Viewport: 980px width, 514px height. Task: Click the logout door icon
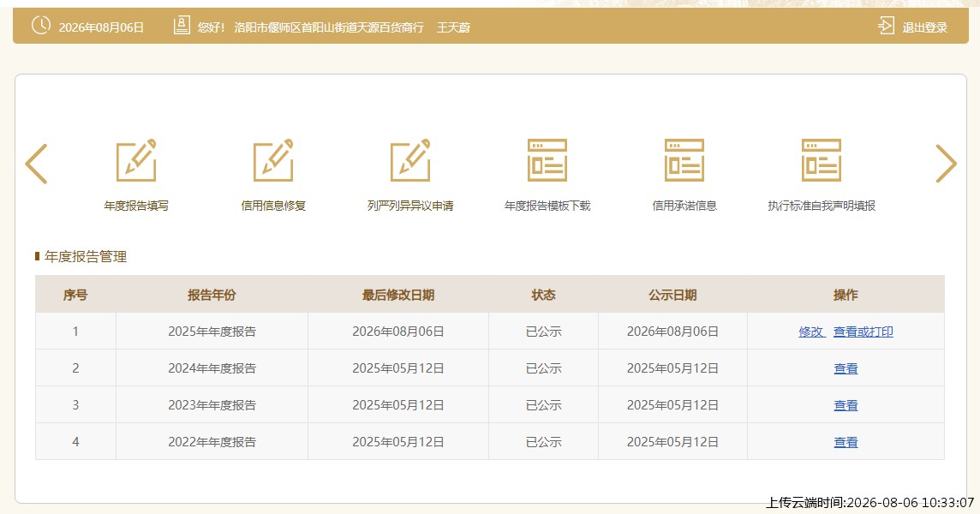(886, 26)
